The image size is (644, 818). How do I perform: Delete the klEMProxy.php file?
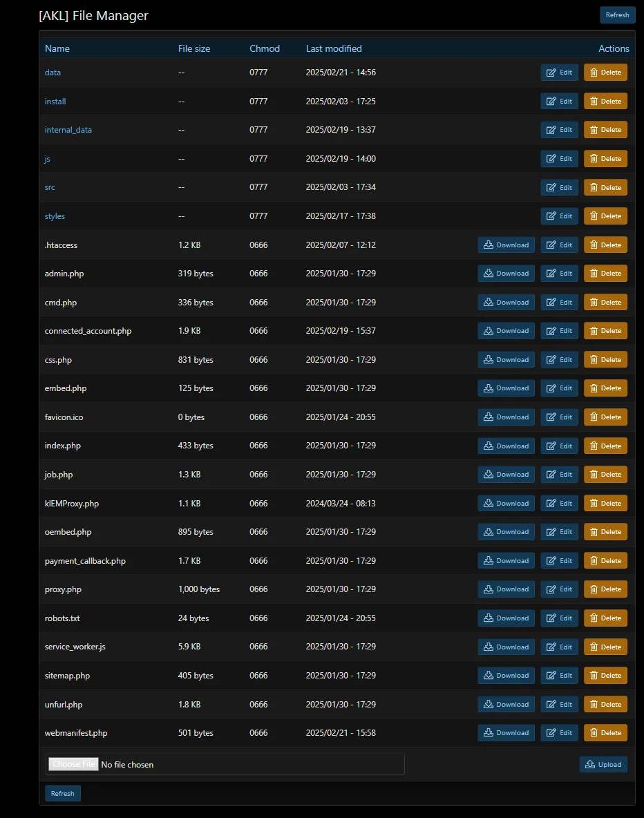605,503
